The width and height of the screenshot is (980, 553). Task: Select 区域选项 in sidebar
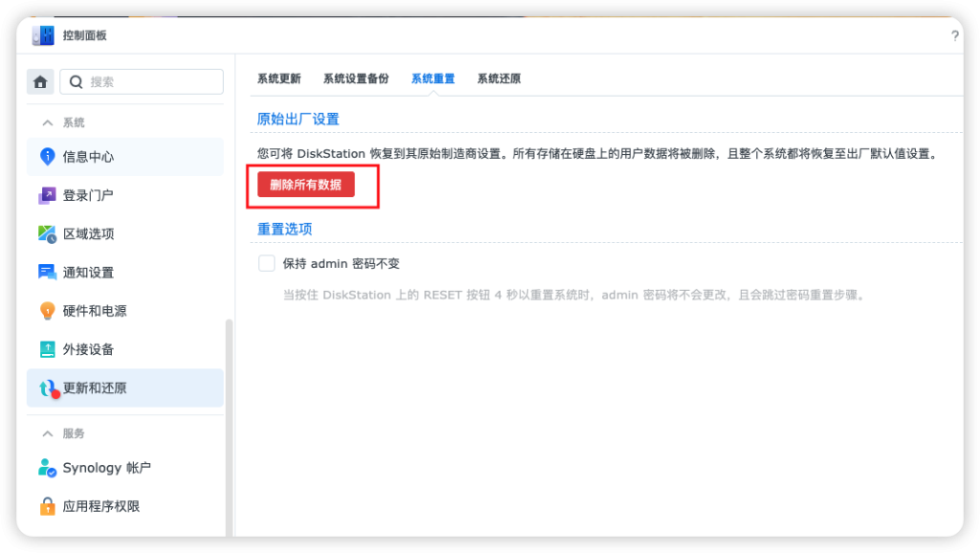click(x=125, y=234)
